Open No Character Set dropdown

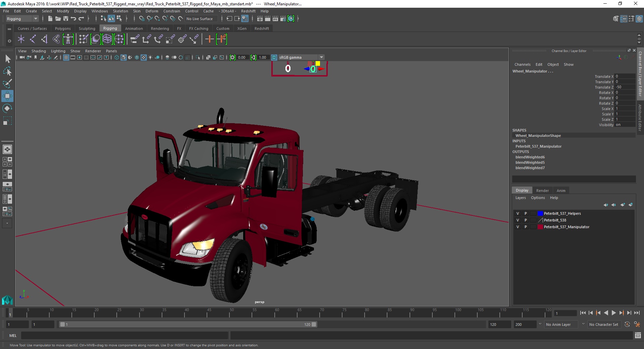(x=604, y=325)
